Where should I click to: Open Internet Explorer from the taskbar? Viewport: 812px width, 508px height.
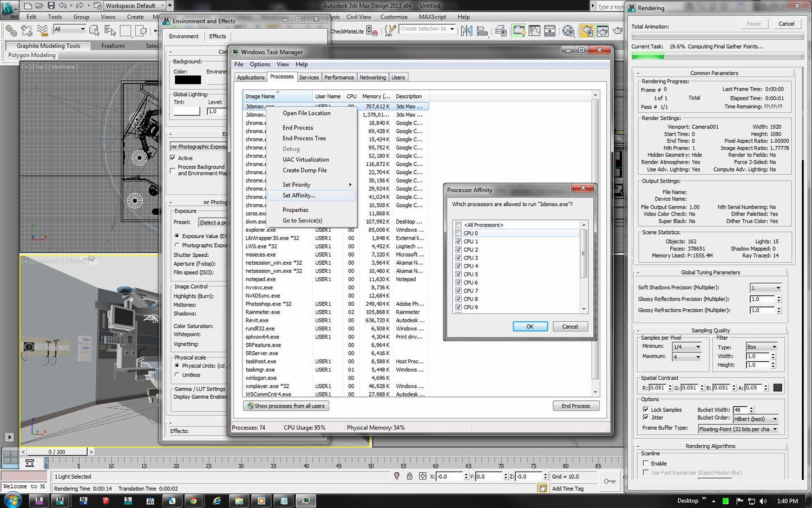[x=217, y=500]
